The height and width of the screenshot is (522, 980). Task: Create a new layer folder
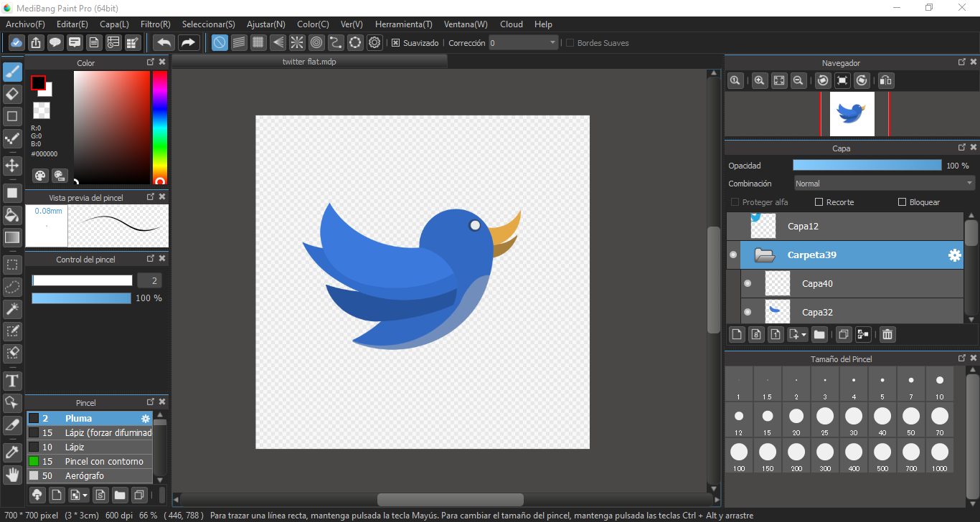819,334
